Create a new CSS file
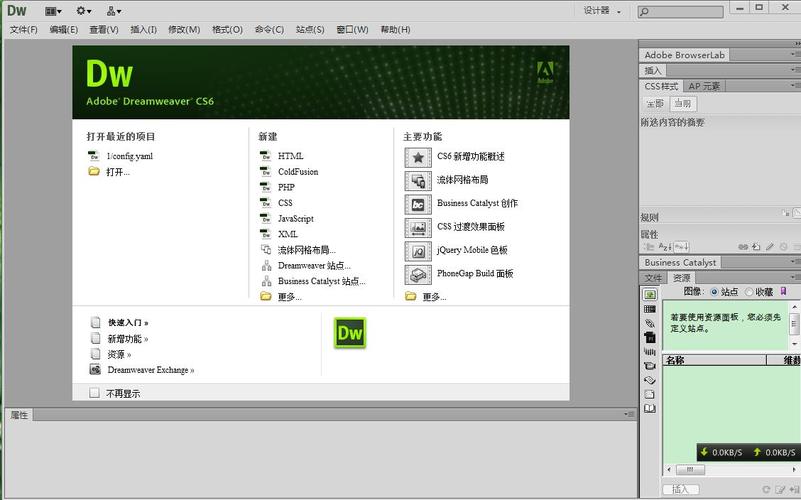This screenshot has height=500, width=801. tap(285, 203)
